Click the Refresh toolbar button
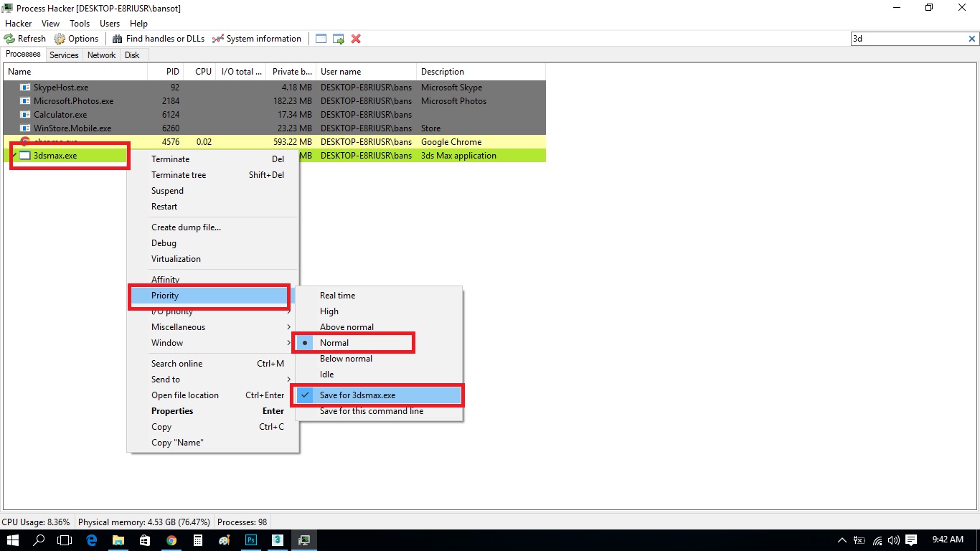 pos(25,39)
